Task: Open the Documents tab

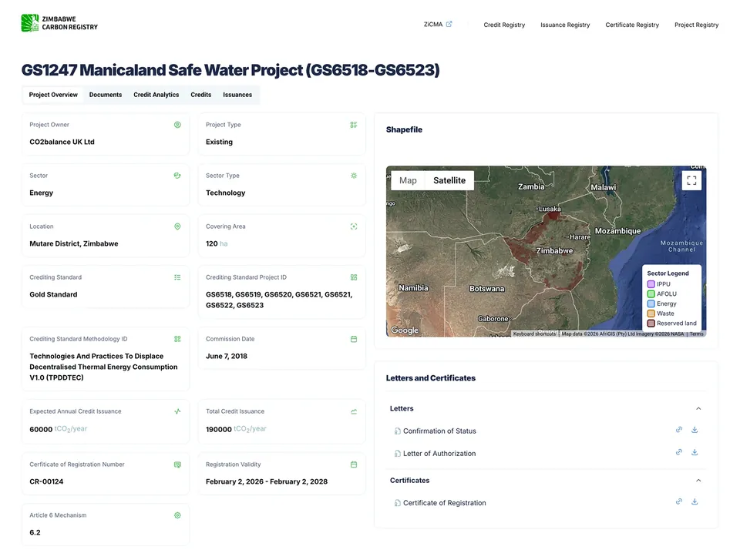Action: (x=106, y=95)
